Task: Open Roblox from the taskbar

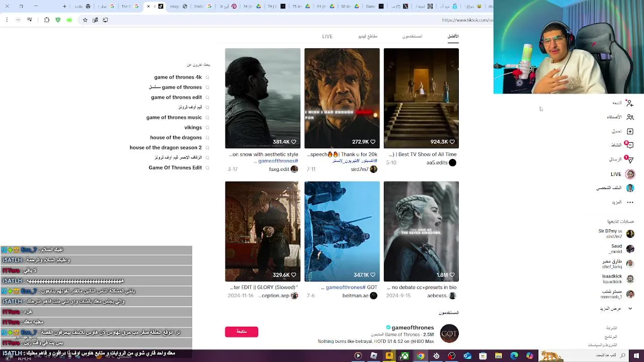Action: (374, 356)
